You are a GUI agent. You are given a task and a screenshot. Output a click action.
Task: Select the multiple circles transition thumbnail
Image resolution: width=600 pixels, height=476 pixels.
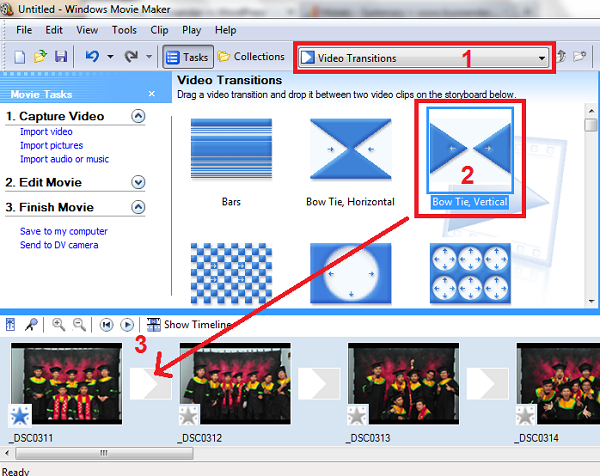tap(470, 273)
